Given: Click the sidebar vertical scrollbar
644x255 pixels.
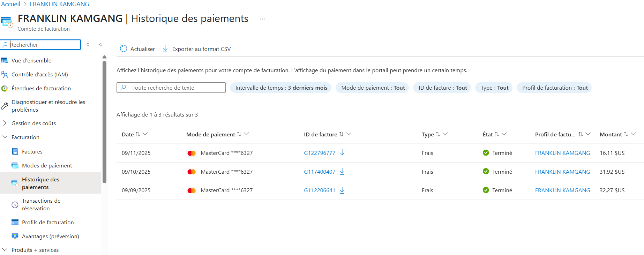Looking at the screenshot, I should point(104,122).
